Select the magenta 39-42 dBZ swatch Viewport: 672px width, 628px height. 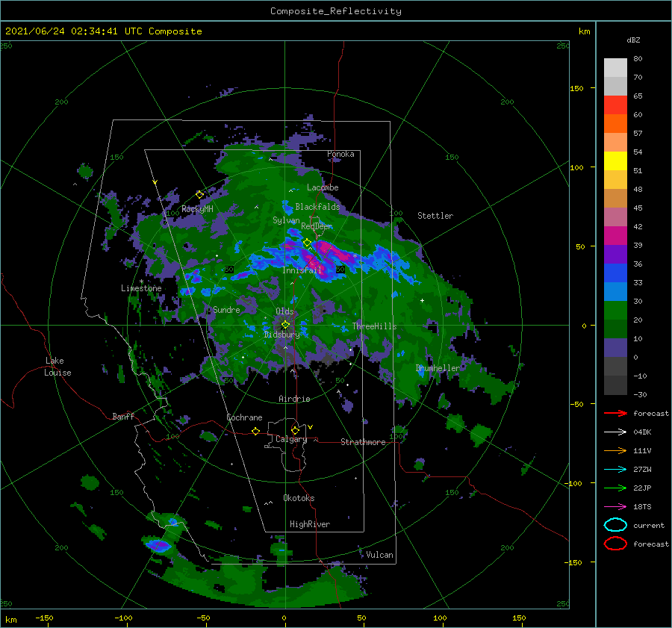pyautogui.click(x=615, y=235)
